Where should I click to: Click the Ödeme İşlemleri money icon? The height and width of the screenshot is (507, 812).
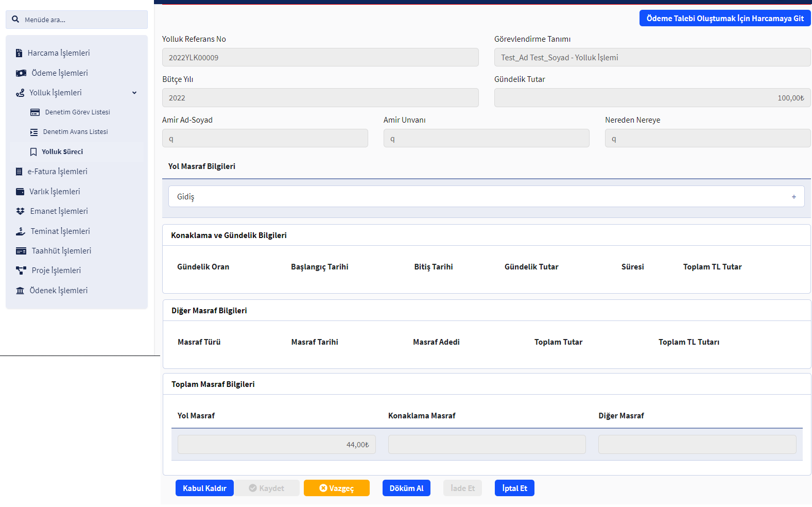pyautogui.click(x=21, y=73)
